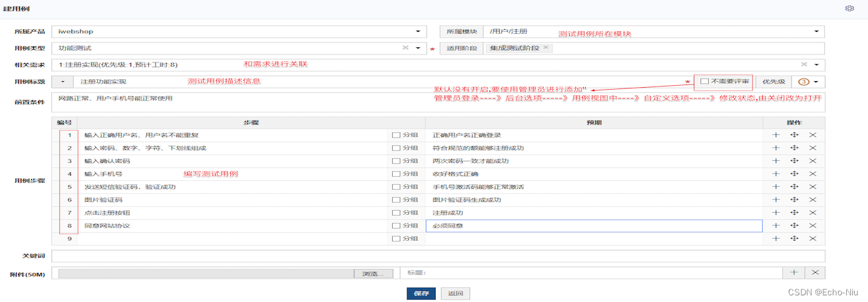Enable 分组 for step 2 输入密码

(x=396, y=148)
